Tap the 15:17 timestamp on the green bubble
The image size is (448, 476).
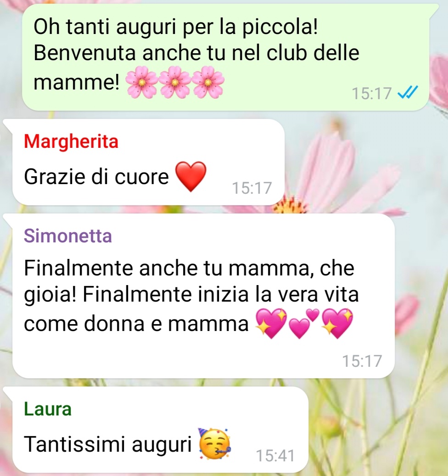click(x=371, y=93)
